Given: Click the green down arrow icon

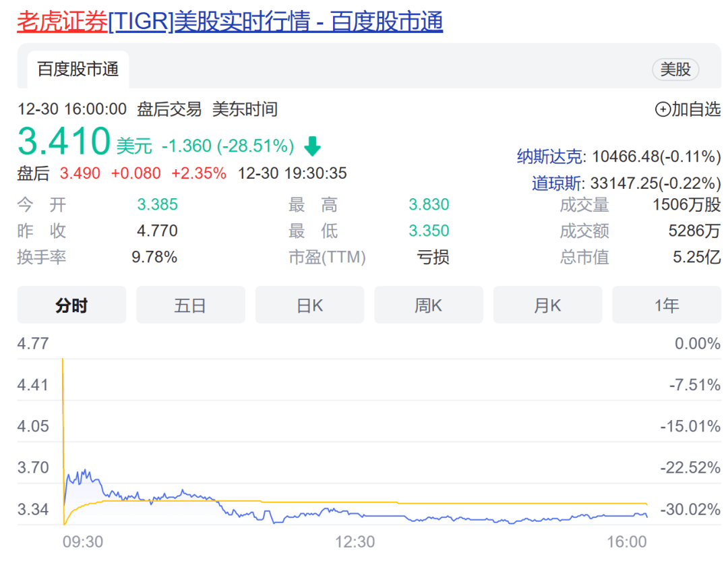Looking at the screenshot, I should pyautogui.click(x=312, y=146).
